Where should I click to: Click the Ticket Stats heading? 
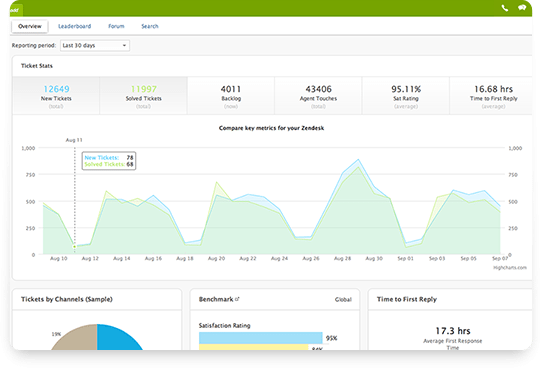[37, 66]
